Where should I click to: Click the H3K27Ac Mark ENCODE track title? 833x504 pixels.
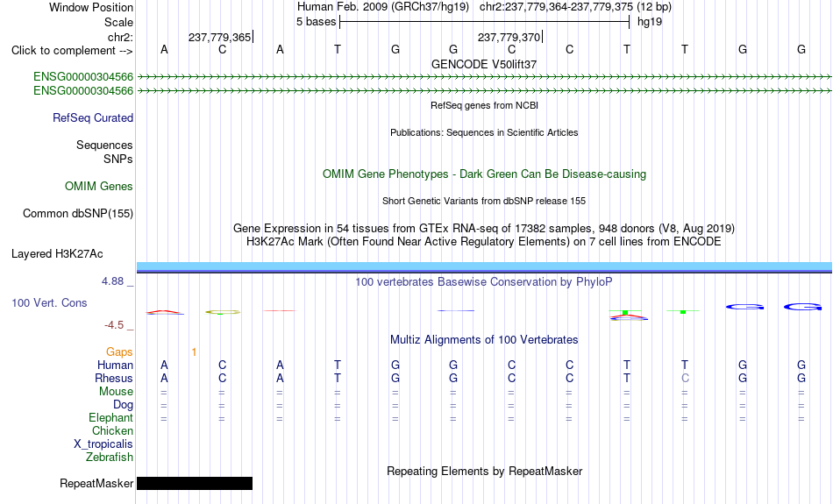484,242
